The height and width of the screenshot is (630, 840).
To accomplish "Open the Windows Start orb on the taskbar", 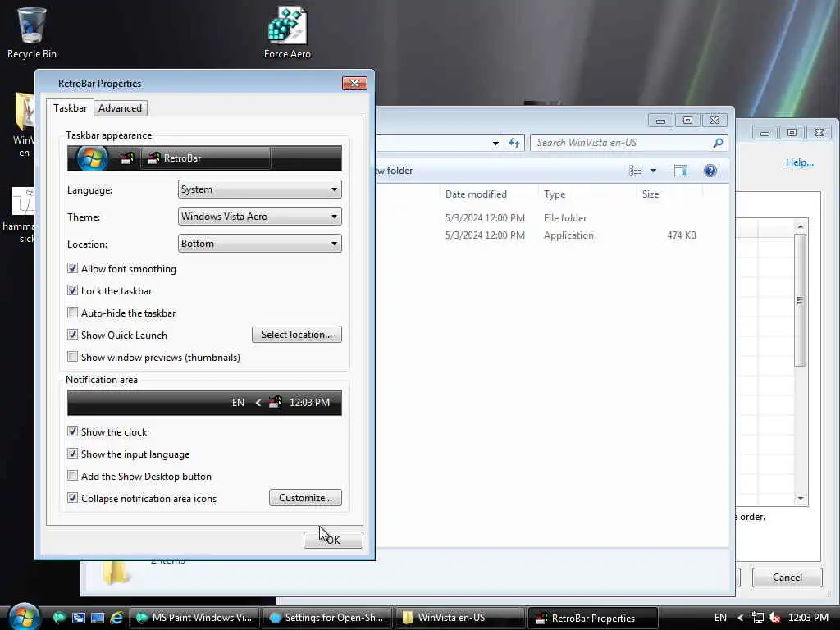I will (24, 616).
